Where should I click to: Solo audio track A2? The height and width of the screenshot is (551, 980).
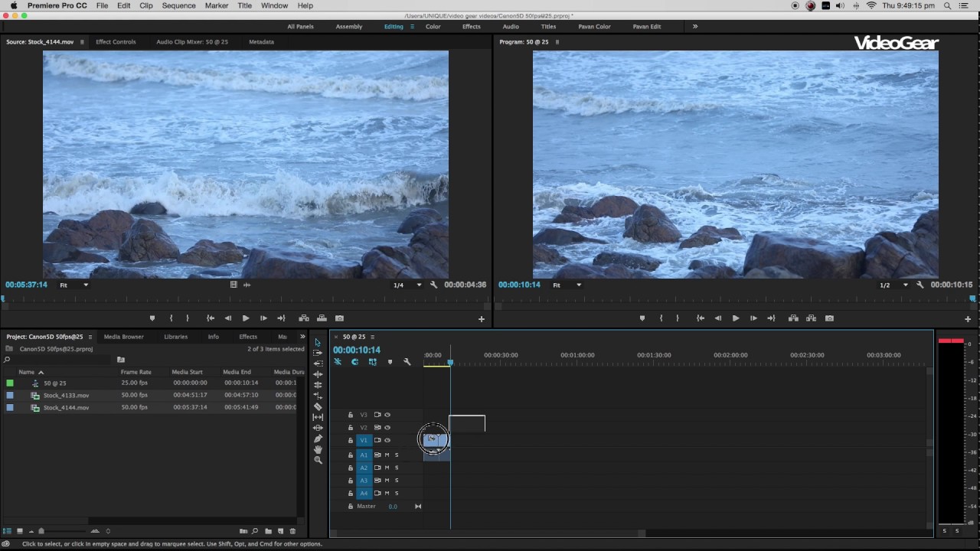pyautogui.click(x=397, y=468)
